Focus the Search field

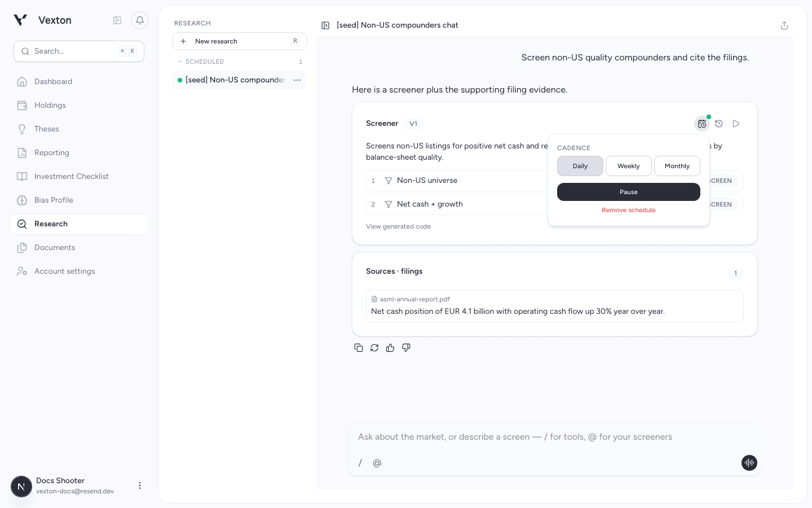point(79,51)
